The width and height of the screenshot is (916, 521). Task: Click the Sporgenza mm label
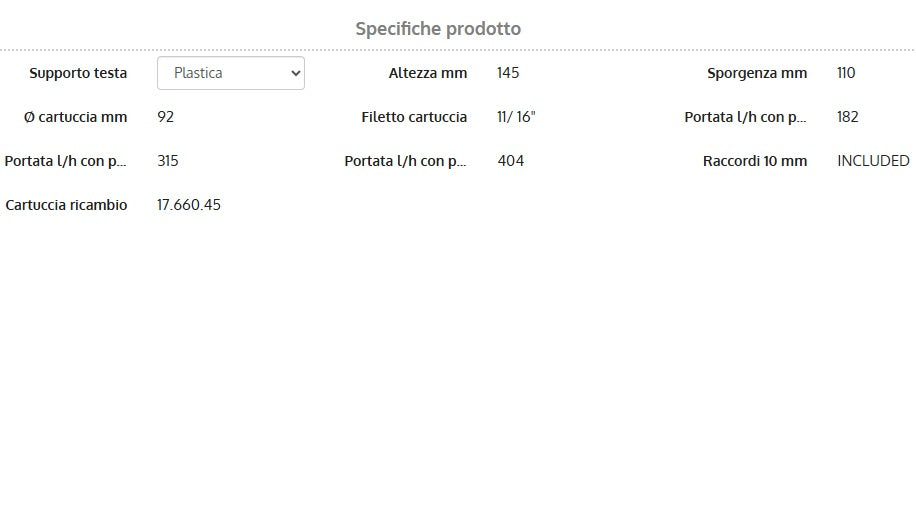tap(756, 73)
